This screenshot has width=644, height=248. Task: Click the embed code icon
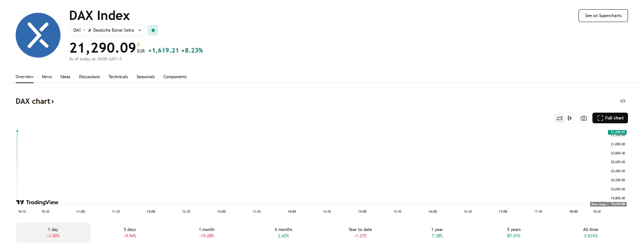623,101
